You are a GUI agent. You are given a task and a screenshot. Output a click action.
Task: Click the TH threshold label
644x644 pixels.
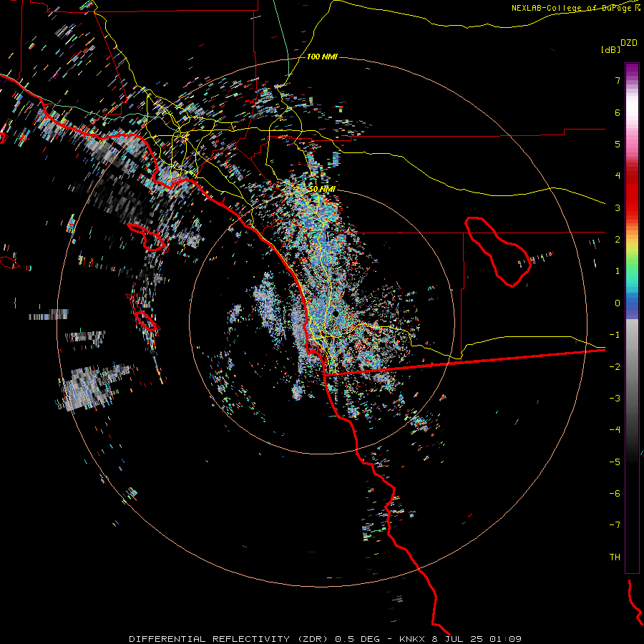click(615, 557)
